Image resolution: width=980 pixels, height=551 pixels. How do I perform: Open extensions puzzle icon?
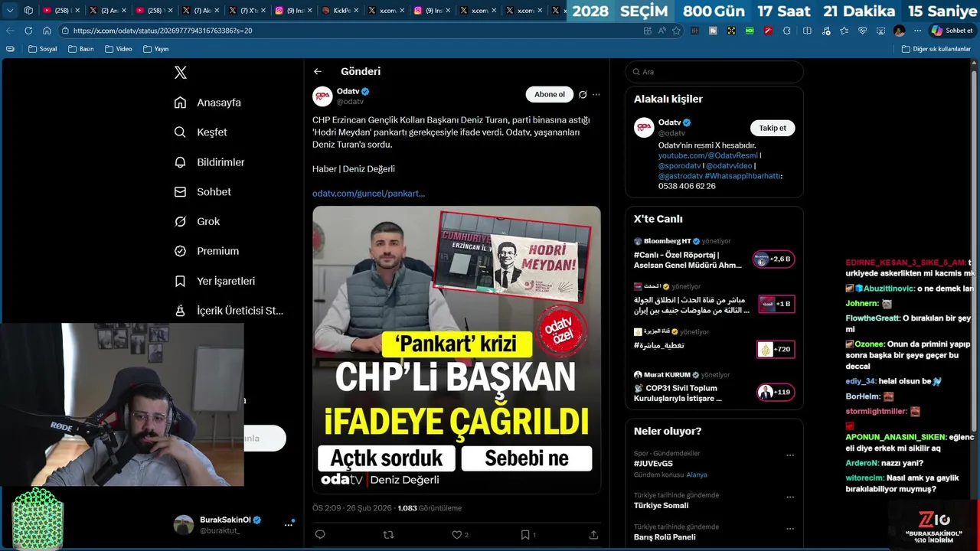(x=787, y=31)
